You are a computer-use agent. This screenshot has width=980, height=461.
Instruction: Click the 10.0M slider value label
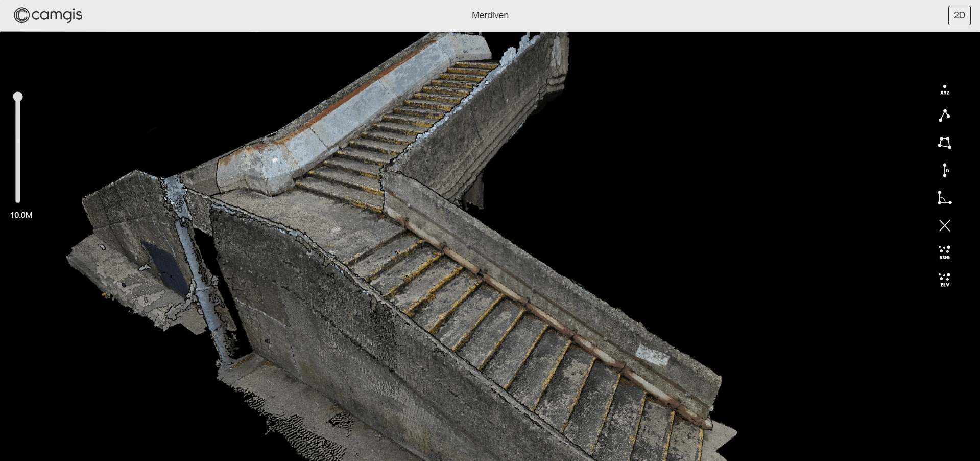point(21,215)
